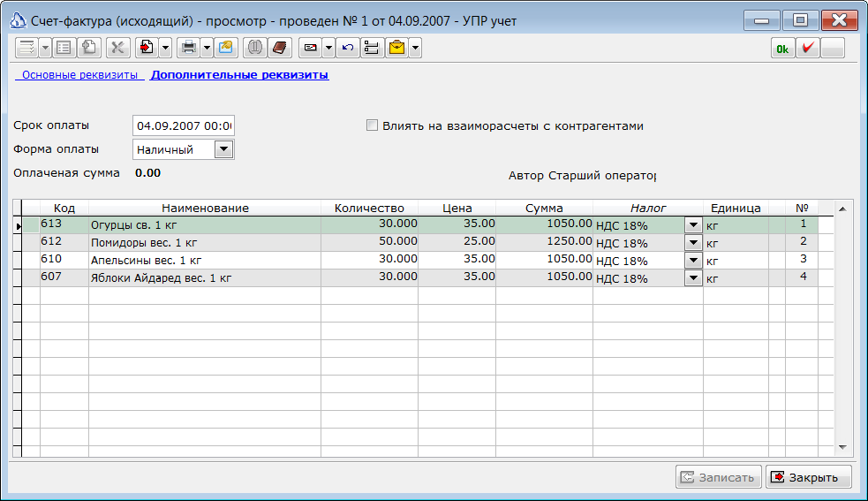Click the Цена column header
The height and width of the screenshot is (501, 868).
(x=457, y=208)
